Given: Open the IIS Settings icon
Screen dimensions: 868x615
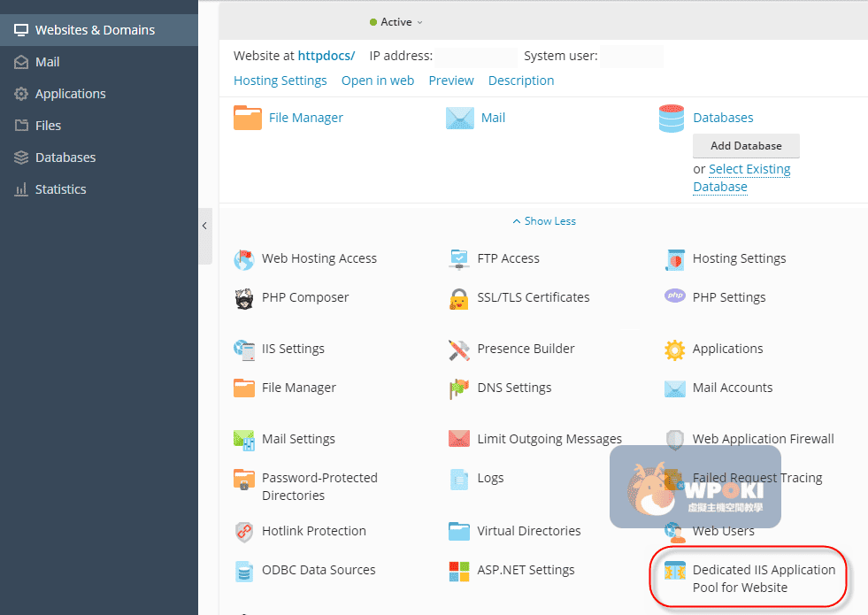Looking at the screenshot, I should point(244,350).
